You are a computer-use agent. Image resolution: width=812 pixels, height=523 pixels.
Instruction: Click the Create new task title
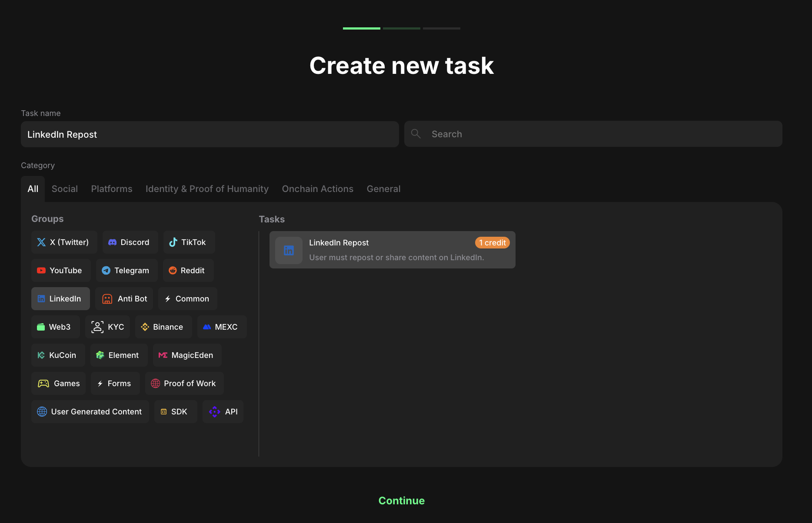point(402,66)
